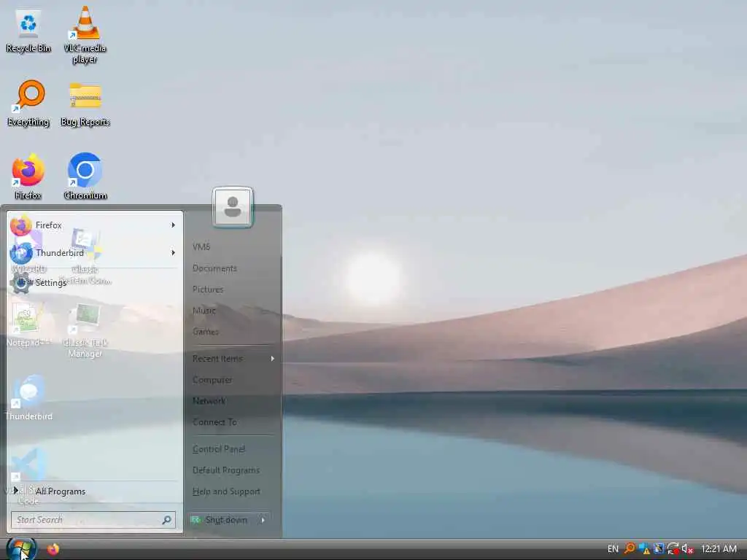747x560 pixels.
Task: Choose Connect To in the Start menu
Action: click(x=214, y=422)
